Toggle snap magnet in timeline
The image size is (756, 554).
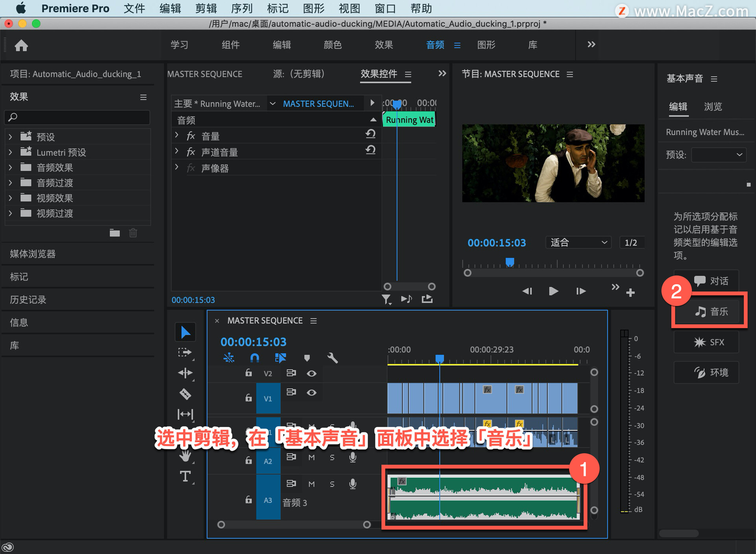pos(255,358)
